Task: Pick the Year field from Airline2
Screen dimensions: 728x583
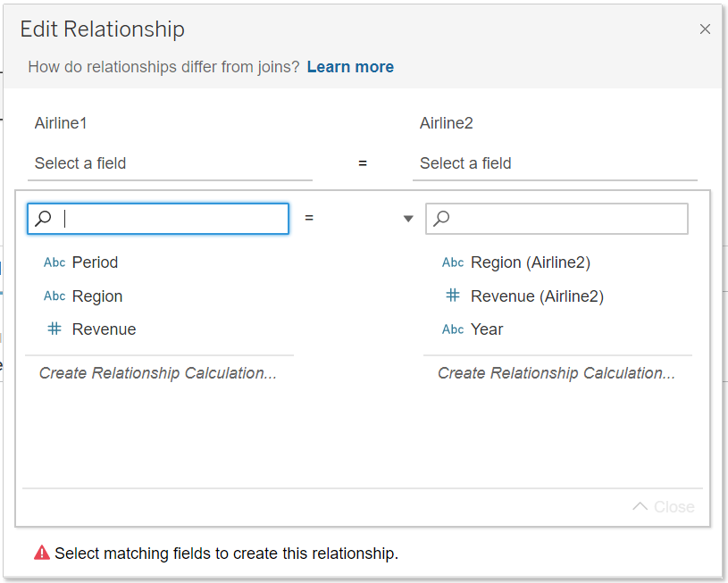Action: tap(487, 329)
